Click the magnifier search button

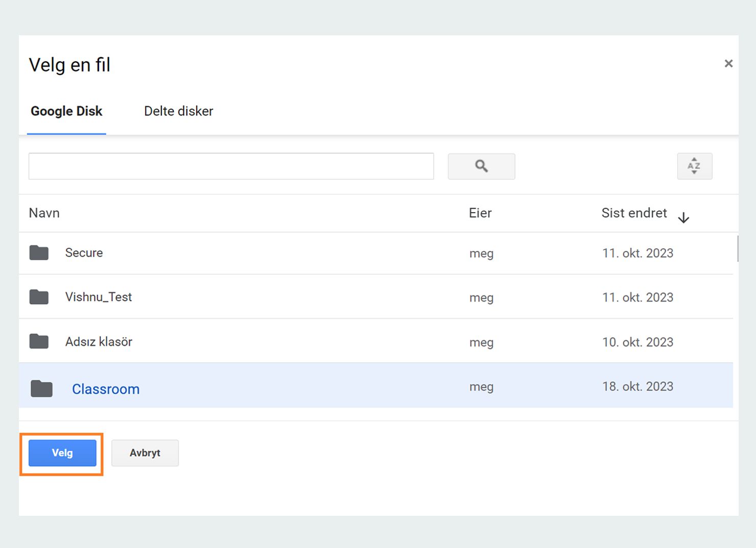pos(481,166)
